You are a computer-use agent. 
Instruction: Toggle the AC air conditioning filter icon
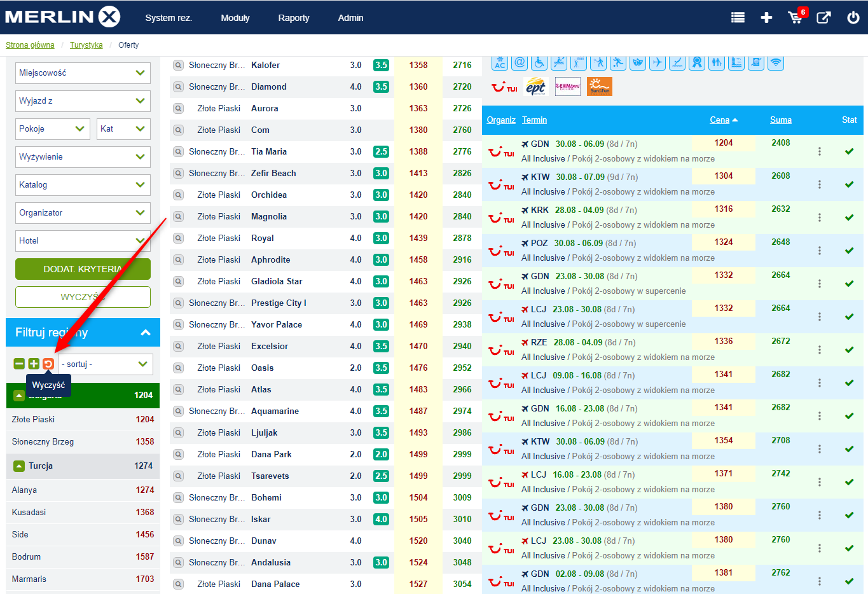(500, 63)
